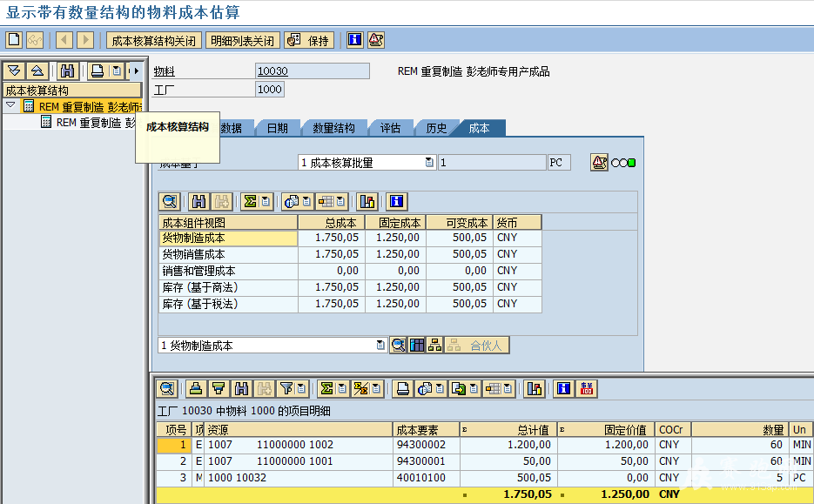This screenshot has width=814, height=504.
Task: Open sum dropdown arrow in cost component toolbar
Action: click(266, 201)
